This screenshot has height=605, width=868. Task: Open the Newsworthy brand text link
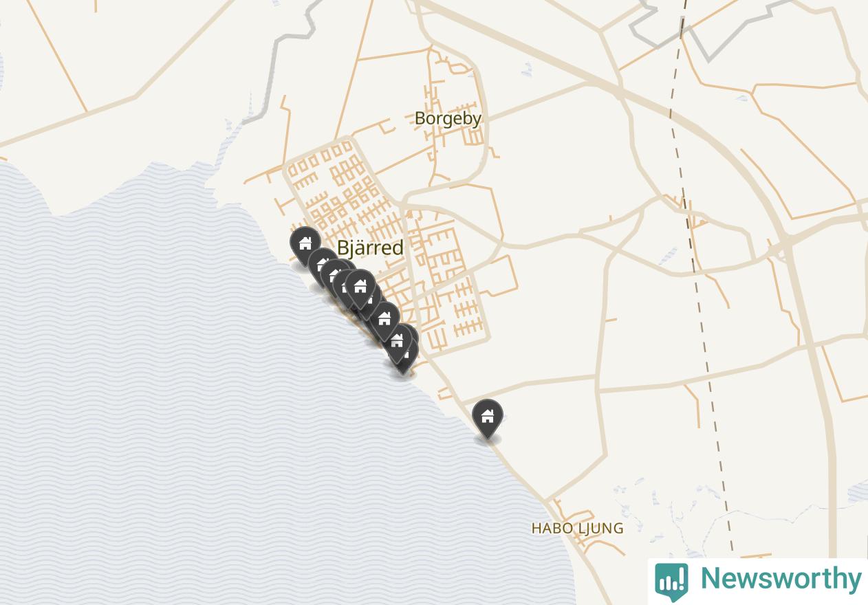(781, 579)
